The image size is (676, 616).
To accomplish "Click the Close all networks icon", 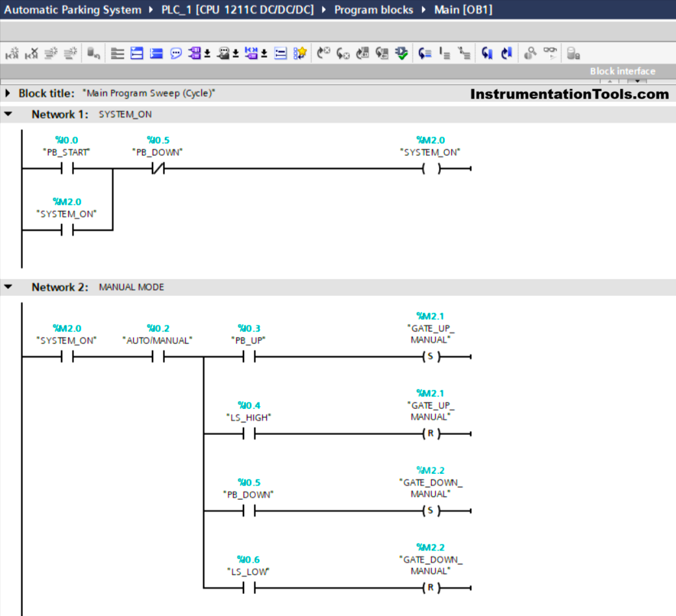I will pyautogui.click(x=136, y=53).
